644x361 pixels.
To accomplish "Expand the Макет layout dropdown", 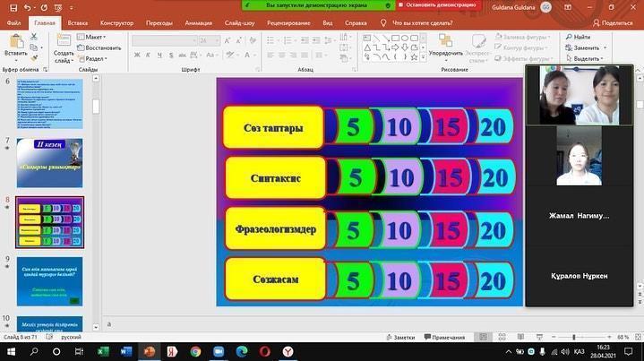I will click(94, 37).
